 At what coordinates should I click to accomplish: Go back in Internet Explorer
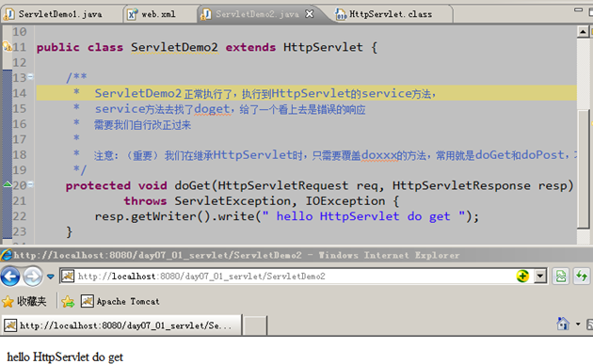pos(10,277)
